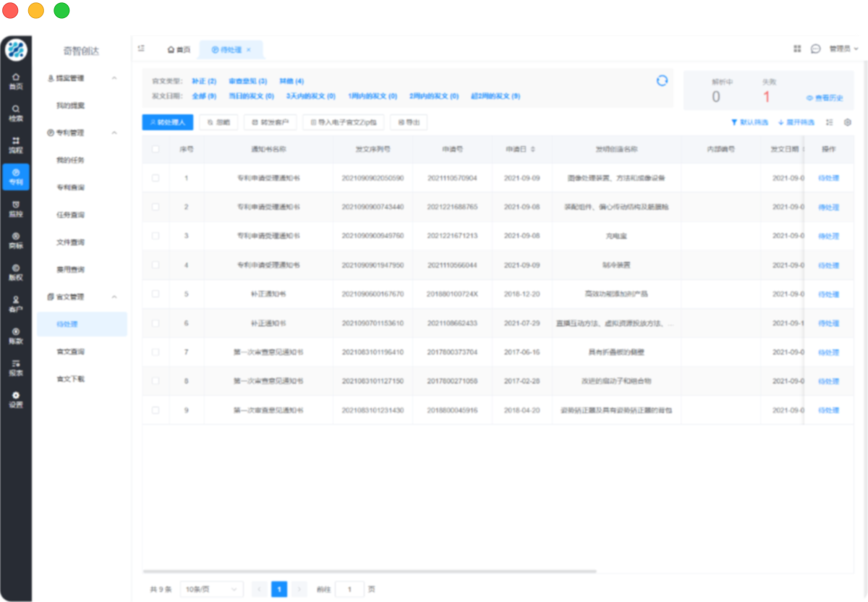Viewport: 868px width, 602px height.
Task: Open the 流程 workflow icon in dark sidebar
Action: [x=16, y=145]
